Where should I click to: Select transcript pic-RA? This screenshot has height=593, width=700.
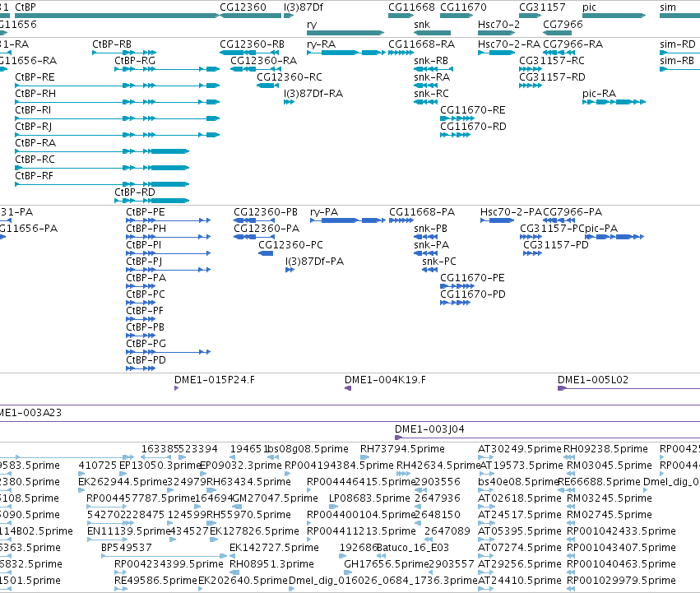[x=614, y=102]
